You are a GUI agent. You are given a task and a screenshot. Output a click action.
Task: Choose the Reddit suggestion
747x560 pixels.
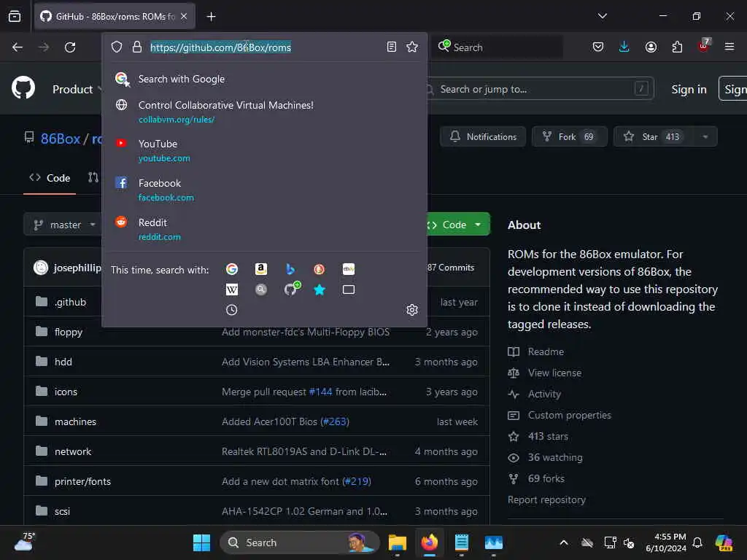[x=264, y=229]
